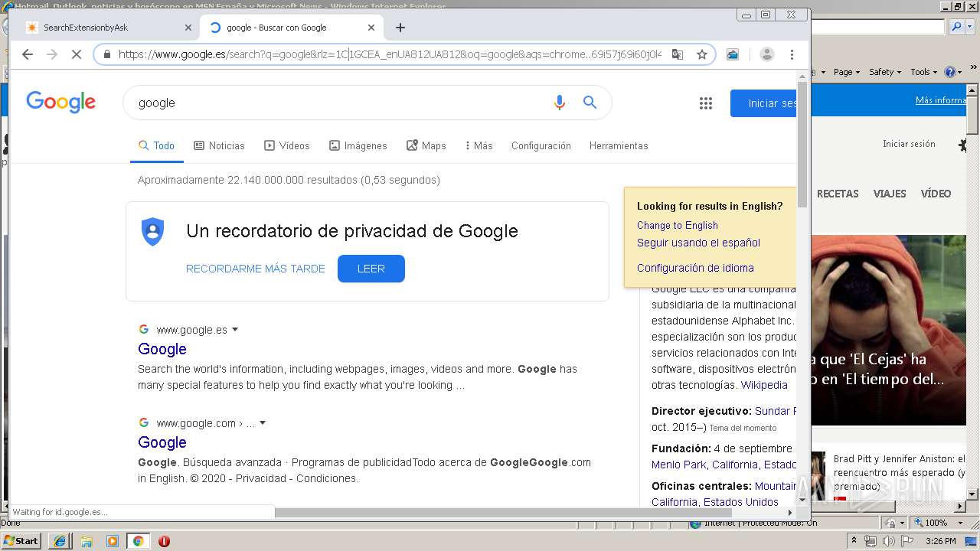Open the Chrome extension icon next to bookmarks
The image size is (980, 551).
(x=733, y=54)
